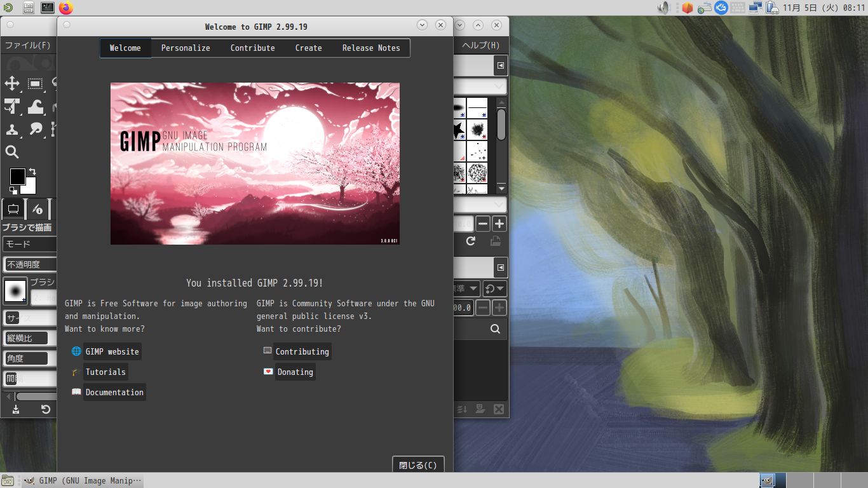Open the GIMP website link
Image resolution: width=868 pixels, height=488 pixels.
pyautogui.click(x=112, y=351)
